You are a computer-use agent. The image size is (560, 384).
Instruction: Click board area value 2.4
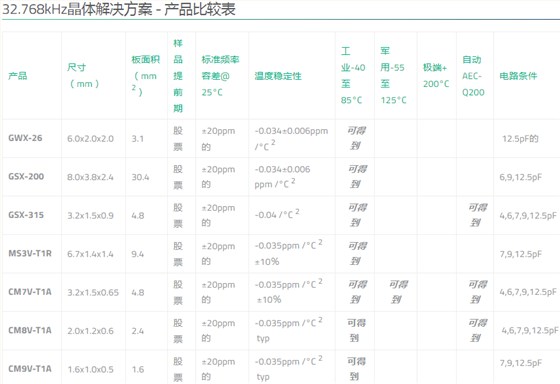click(x=138, y=331)
